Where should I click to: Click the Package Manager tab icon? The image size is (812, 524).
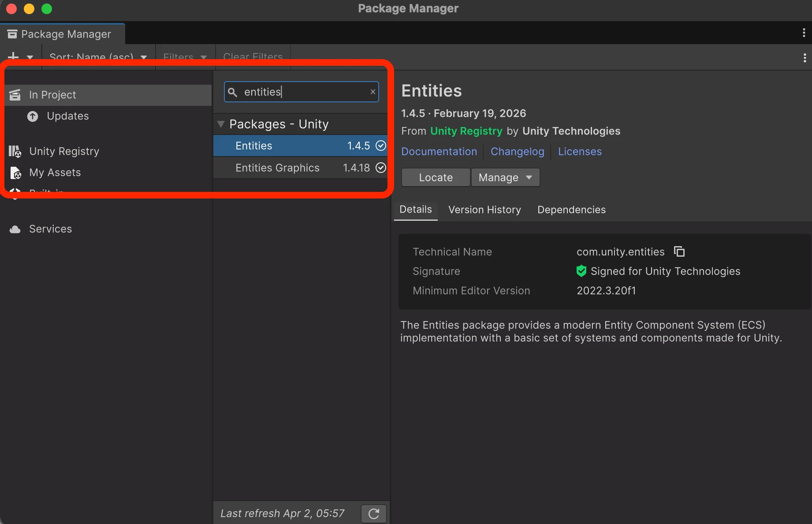click(x=12, y=34)
